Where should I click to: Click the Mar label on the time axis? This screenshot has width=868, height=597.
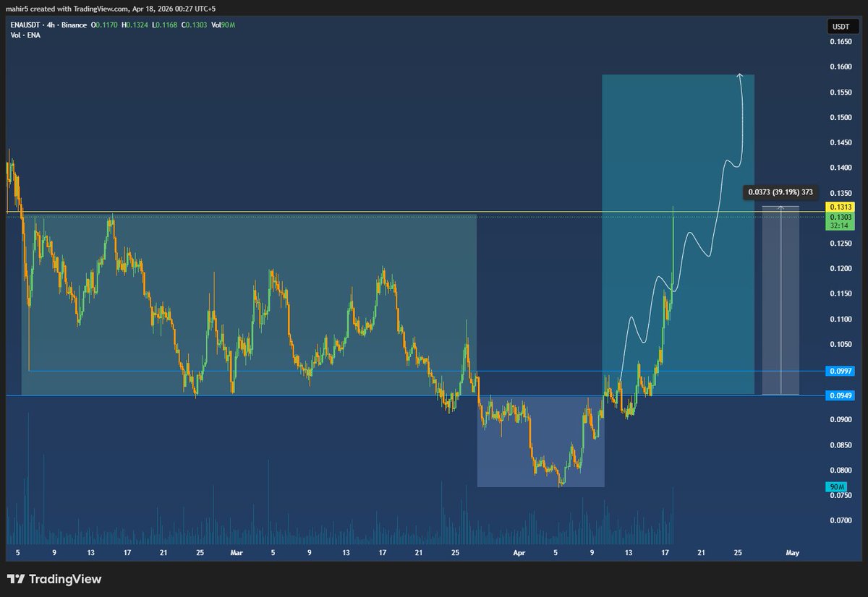coord(237,553)
